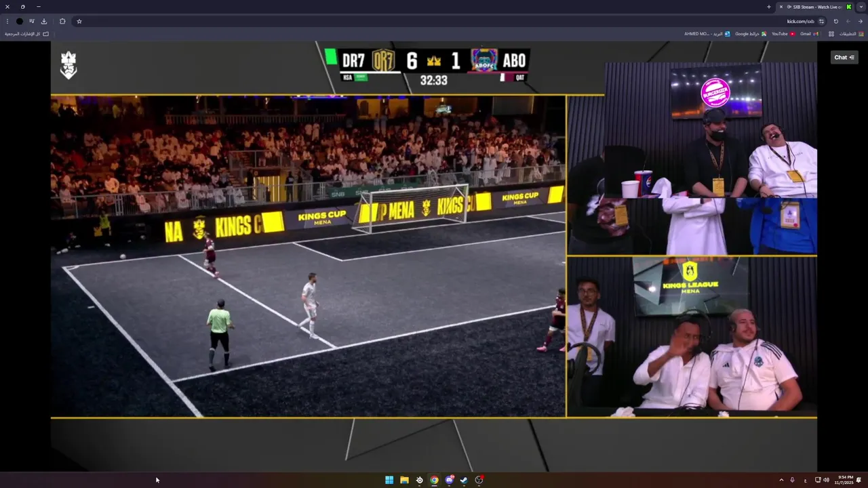Open a new tab with plus button
868x488 pixels.
[769, 7]
